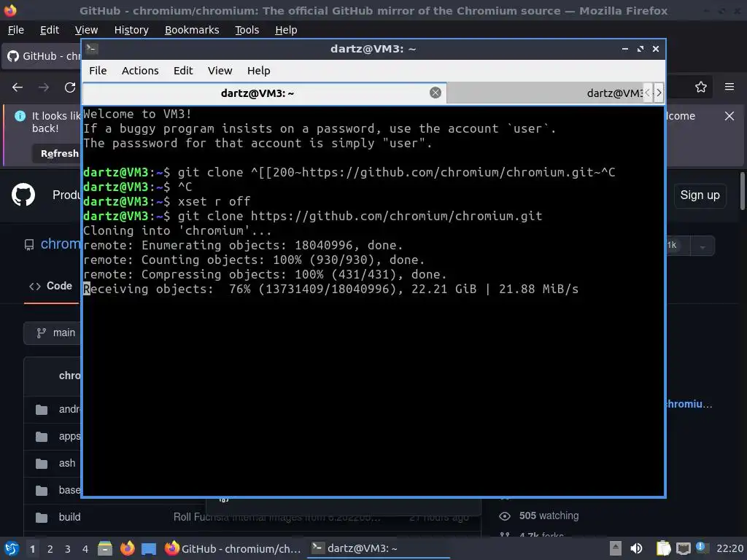Switch to workspace 1
Image resolution: width=747 pixels, height=560 pixels.
point(32,549)
